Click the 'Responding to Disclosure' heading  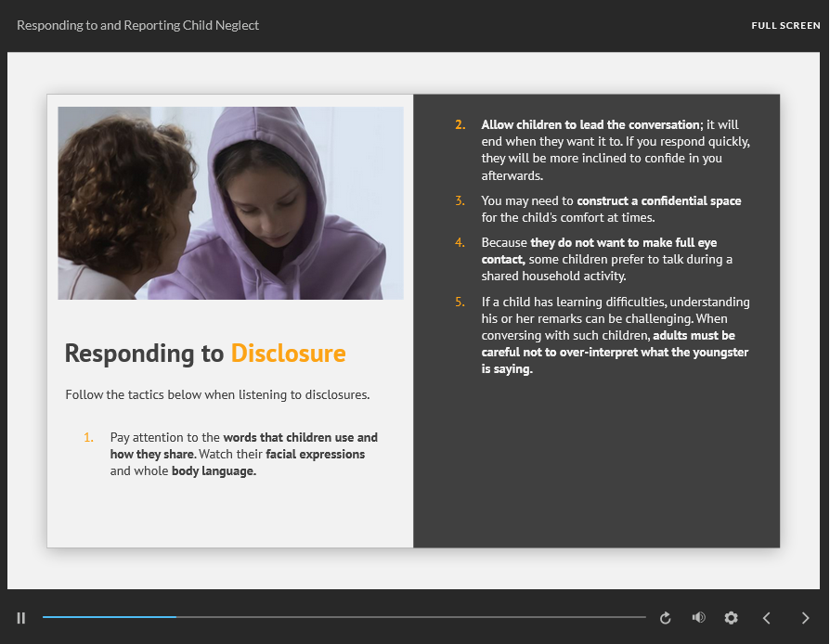[205, 354]
